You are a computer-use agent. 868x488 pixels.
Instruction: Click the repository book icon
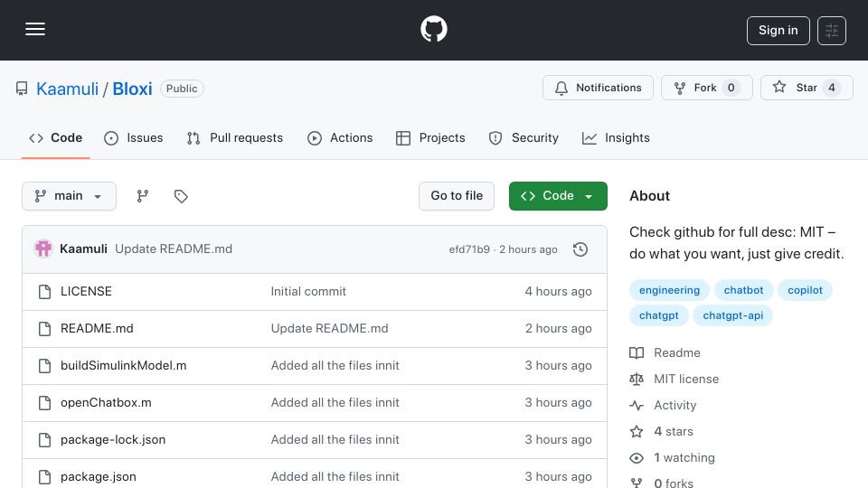pyautogui.click(x=22, y=89)
